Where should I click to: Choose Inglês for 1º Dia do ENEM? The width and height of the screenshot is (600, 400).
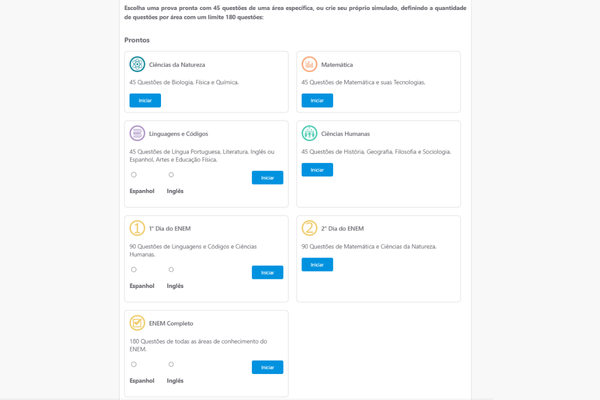pyautogui.click(x=171, y=269)
